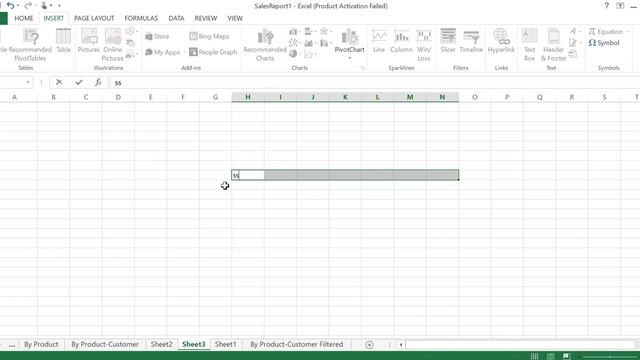The width and height of the screenshot is (640, 360).
Task: Open Insert Function (fx) dialog
Action: coord(98,82)
